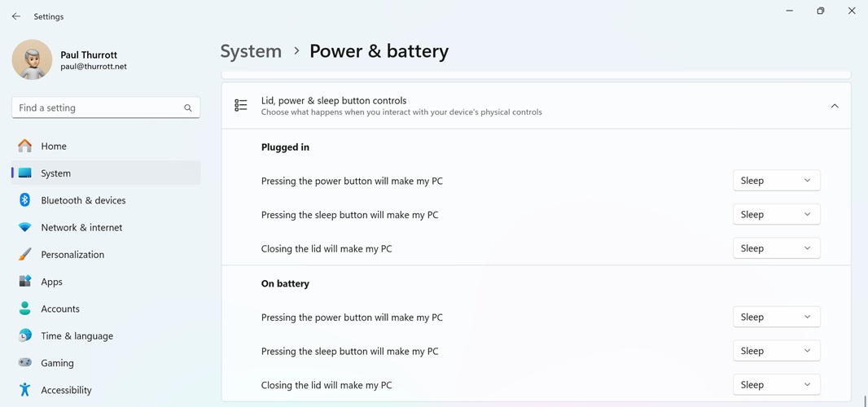Change on battery lid close action dropdown
This screenshot has width=868, height=407.
click(x=776, y=385)
